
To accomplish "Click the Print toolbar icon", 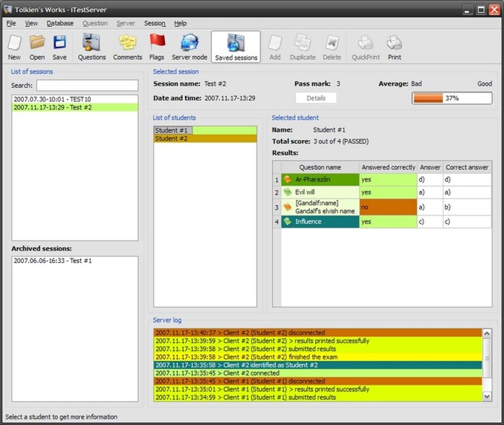I will click(x=394, y=47).
